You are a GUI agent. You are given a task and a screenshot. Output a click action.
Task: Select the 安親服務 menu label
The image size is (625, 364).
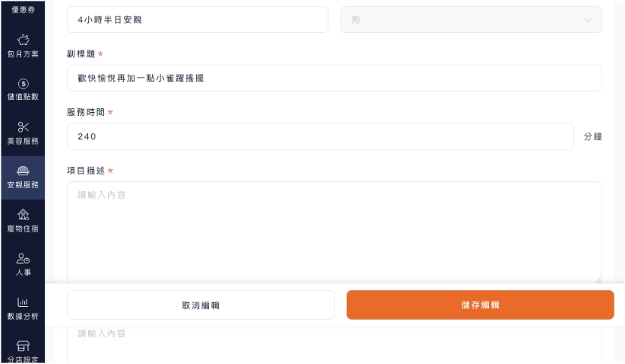click(23, 184)
